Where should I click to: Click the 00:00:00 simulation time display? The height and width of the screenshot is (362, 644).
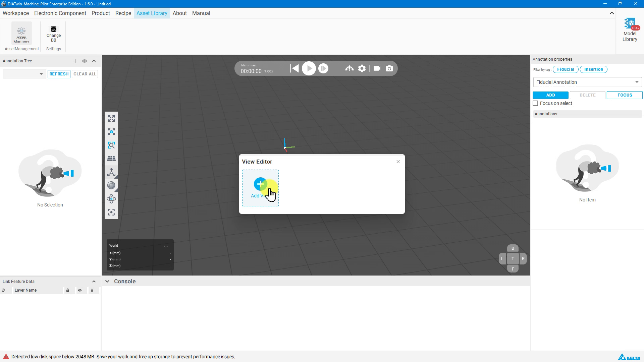click(x=251, y=71)
